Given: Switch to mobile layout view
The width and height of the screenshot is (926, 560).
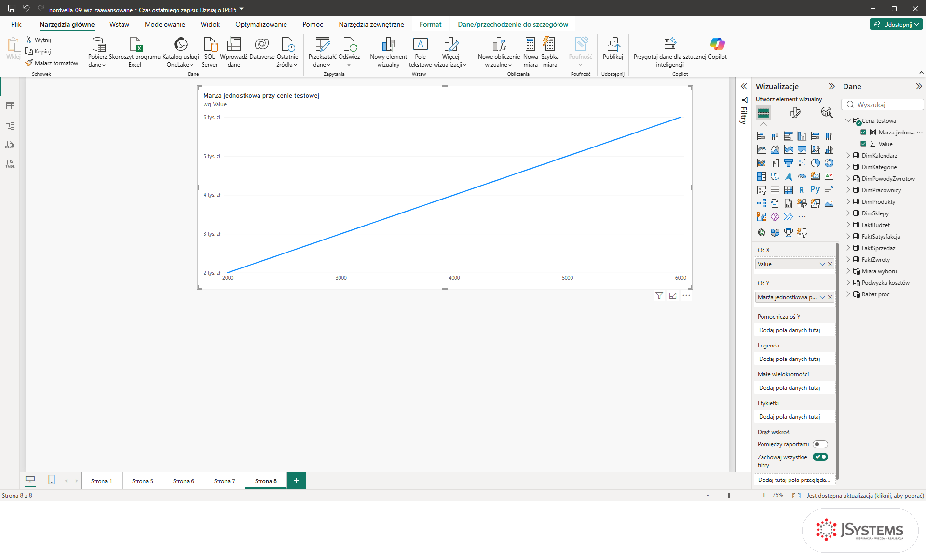Looking at the screenshot, I should (x=52, y=480).
